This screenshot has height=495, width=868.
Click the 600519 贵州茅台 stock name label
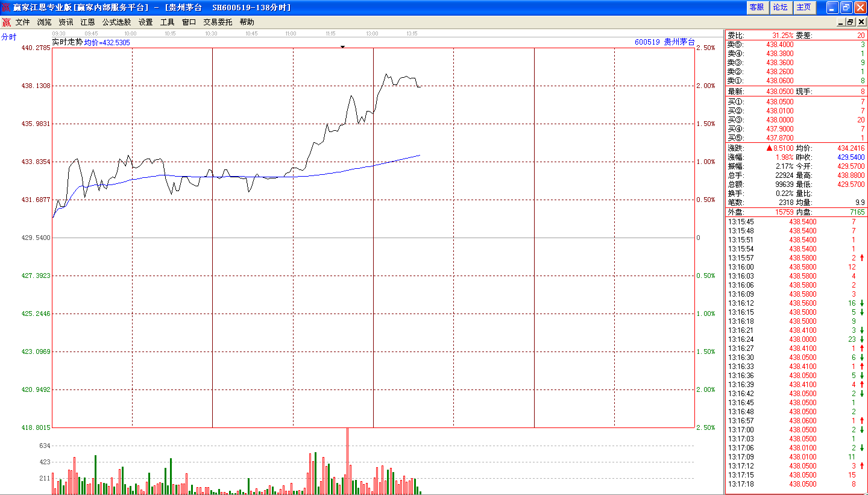[x=665, y=42]
